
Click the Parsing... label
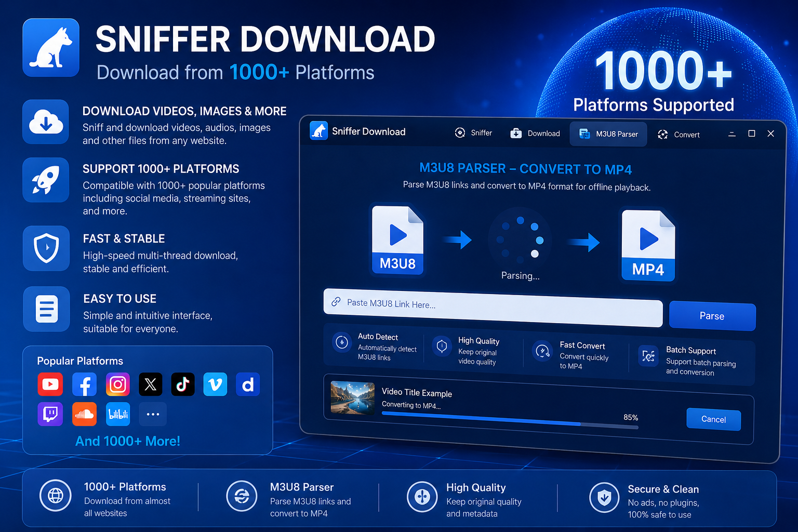pos(520,276)
